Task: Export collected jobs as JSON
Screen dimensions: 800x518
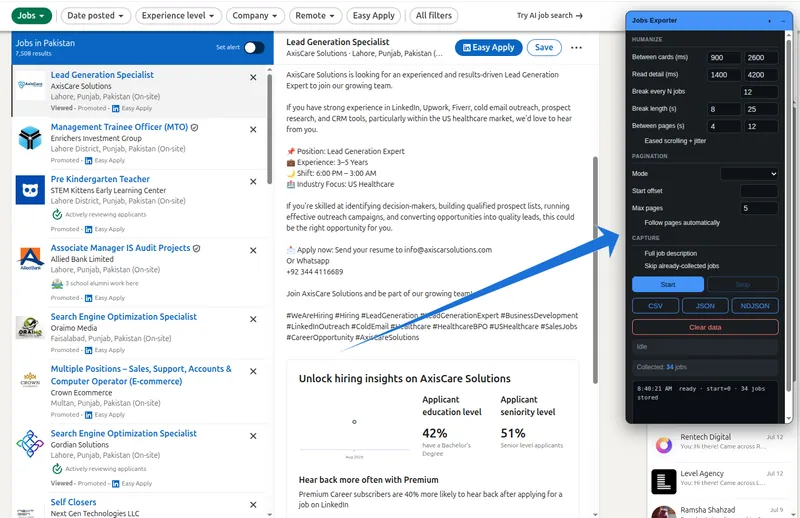Action: 706,306
